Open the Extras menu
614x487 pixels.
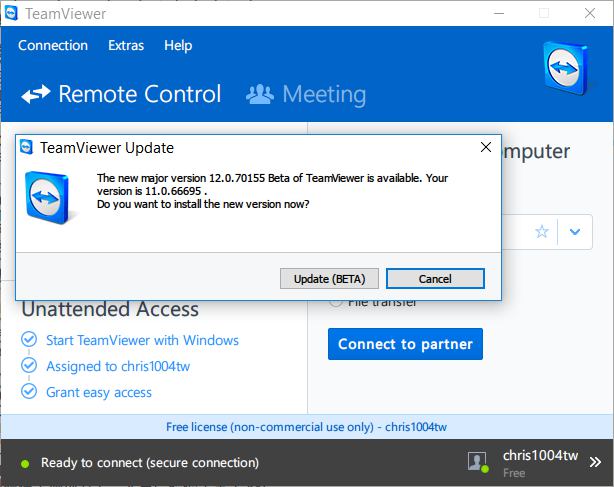click(126, 45)
